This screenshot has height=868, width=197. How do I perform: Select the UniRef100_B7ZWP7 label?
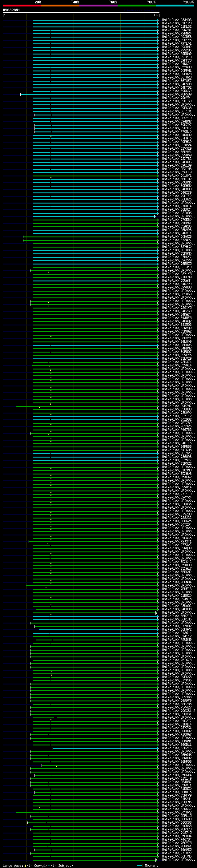coord(177,240)
